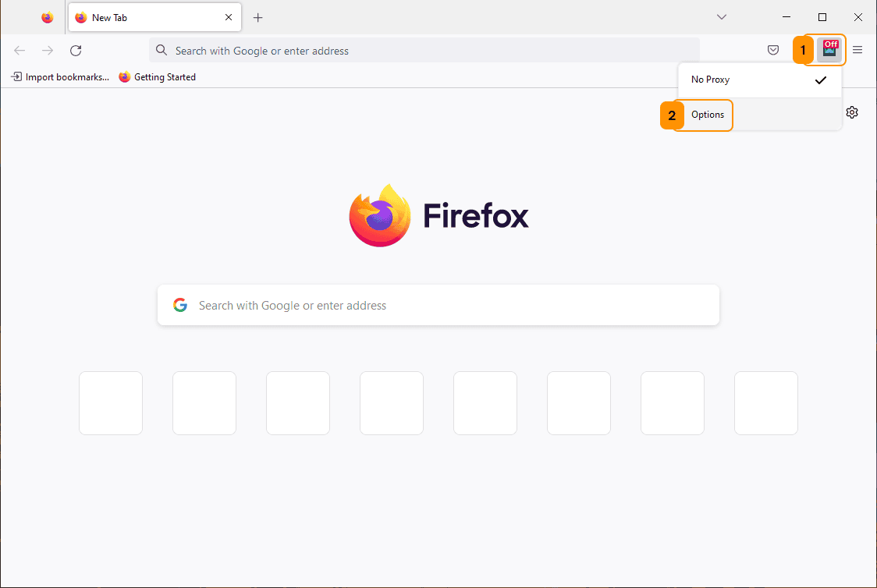
Task: Click the Google logo in the search box
Action: point(180,305)
